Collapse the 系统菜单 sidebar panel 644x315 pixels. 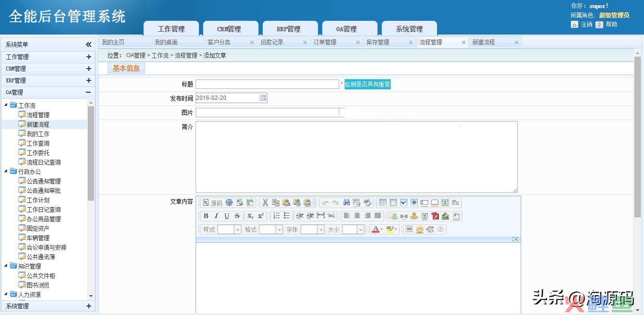pyautogui.click(x=89, y=44)
